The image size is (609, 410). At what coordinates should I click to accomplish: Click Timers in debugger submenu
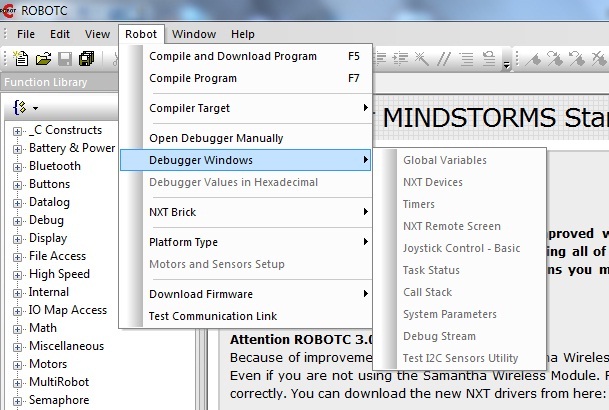459,204
